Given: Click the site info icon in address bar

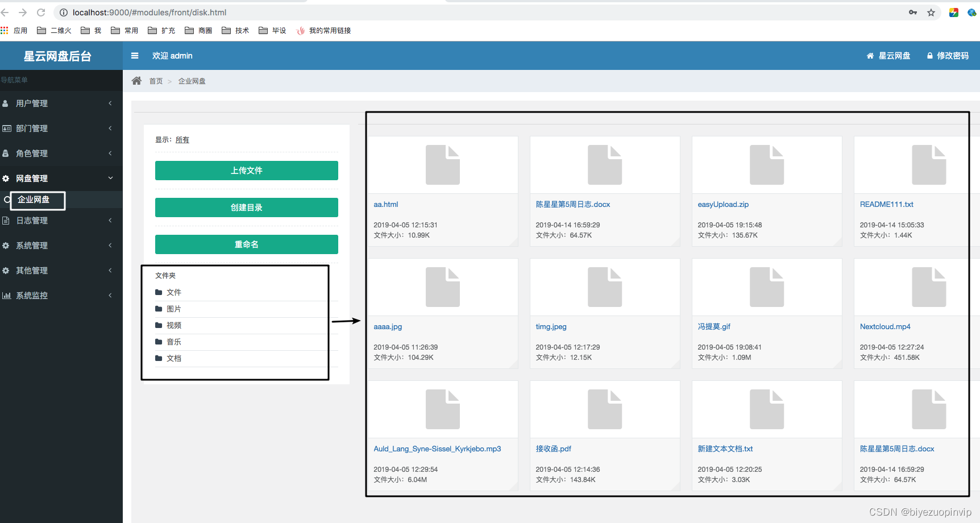Looking at the screenshot, I should pyautogui.click(x=64, y=13).
